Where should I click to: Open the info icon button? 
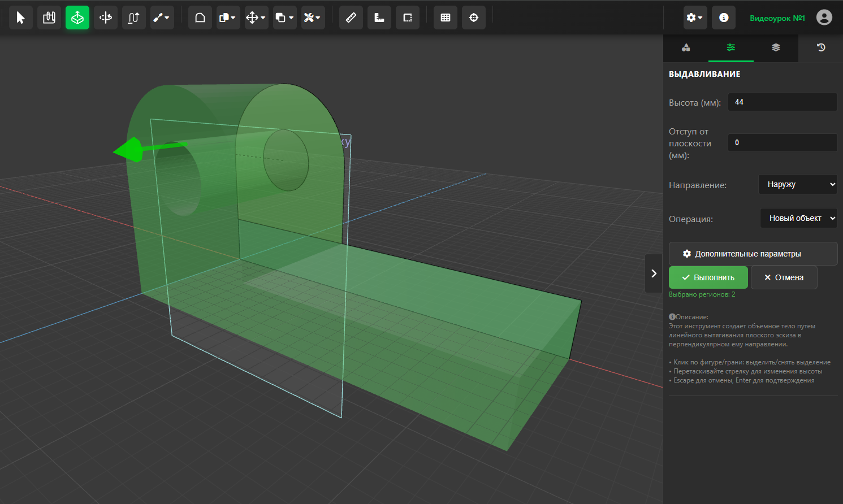(724, 18)
